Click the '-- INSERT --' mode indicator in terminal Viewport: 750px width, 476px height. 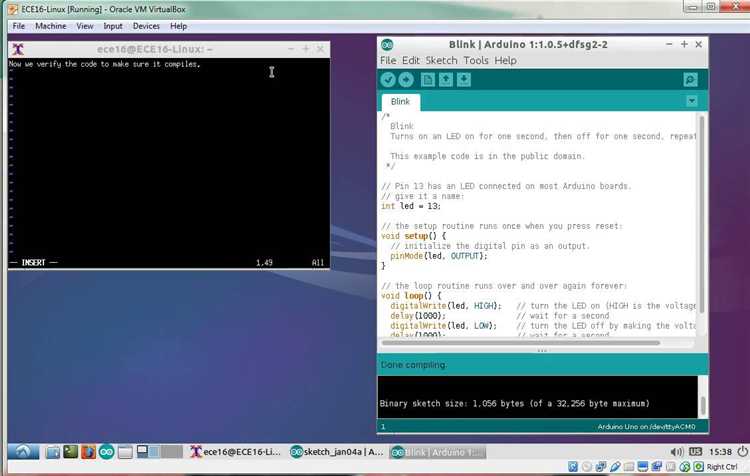coord(33,263)
